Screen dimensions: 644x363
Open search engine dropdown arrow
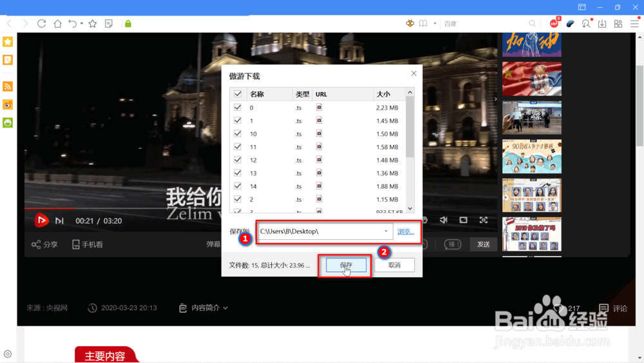click(x=435, y=24)
